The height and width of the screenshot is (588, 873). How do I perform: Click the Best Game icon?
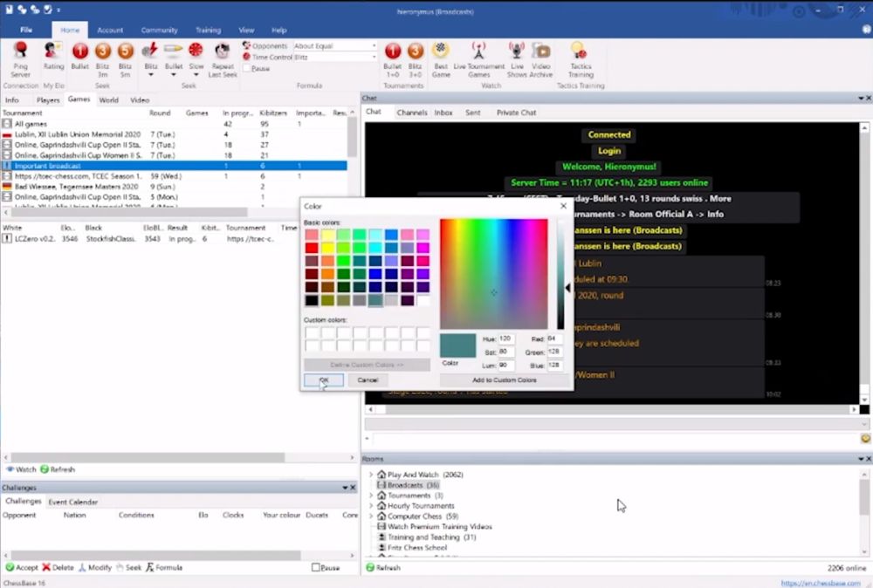click(441, 58)
